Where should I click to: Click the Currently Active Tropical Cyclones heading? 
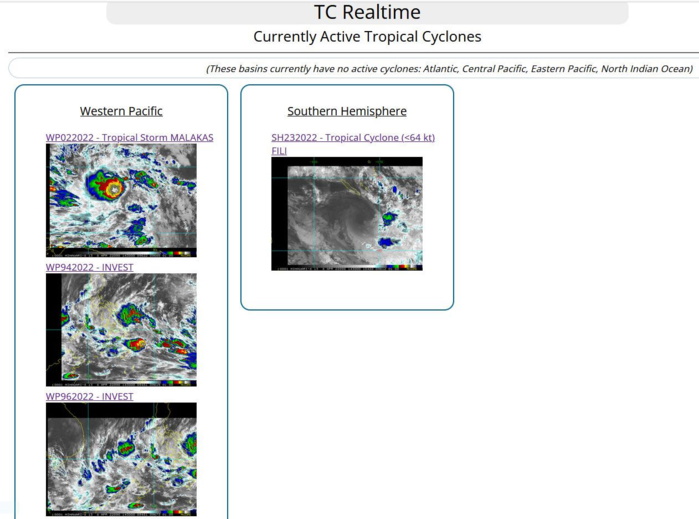(x=367, y=37)
